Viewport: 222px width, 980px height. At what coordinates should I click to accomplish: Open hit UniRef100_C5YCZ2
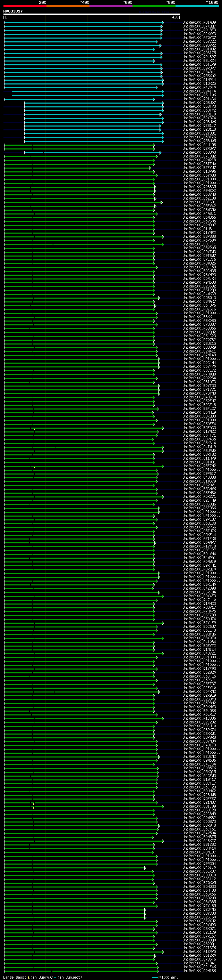(199, 41)
